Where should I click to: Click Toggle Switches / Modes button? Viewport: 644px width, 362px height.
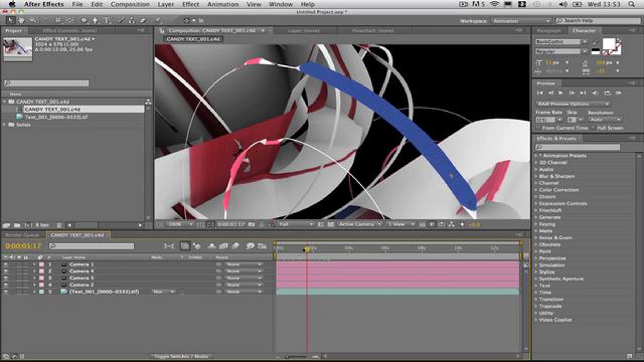(181, 356)
